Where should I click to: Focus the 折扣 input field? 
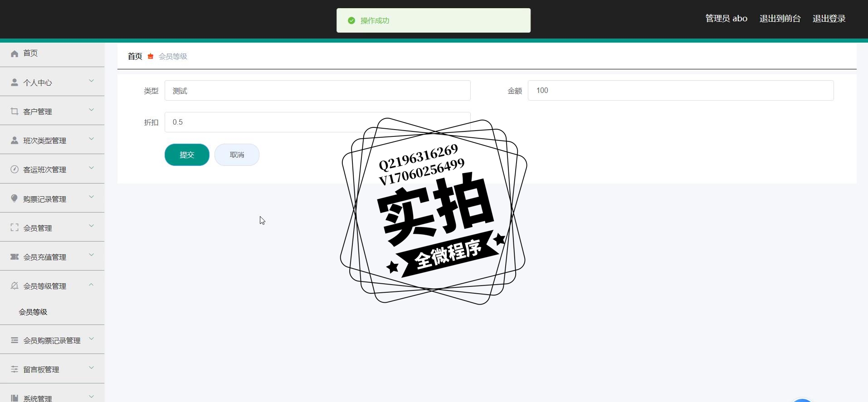[x=317, y=122]
